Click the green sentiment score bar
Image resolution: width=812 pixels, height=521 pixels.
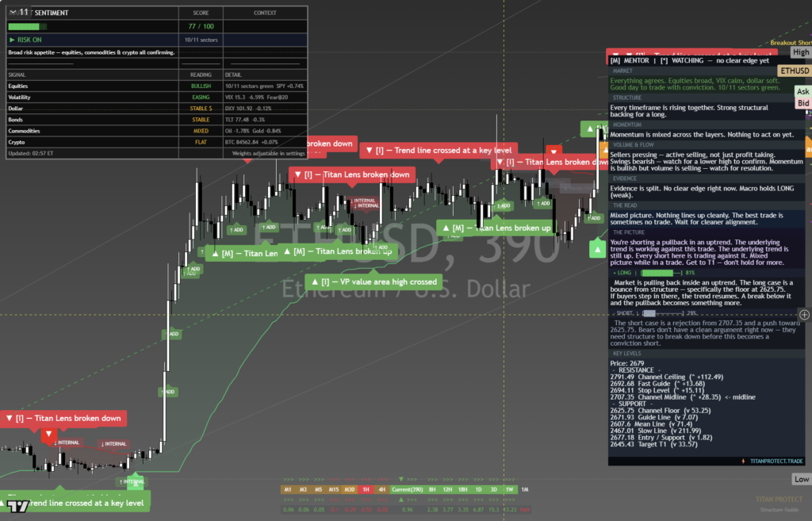(28, 26)
